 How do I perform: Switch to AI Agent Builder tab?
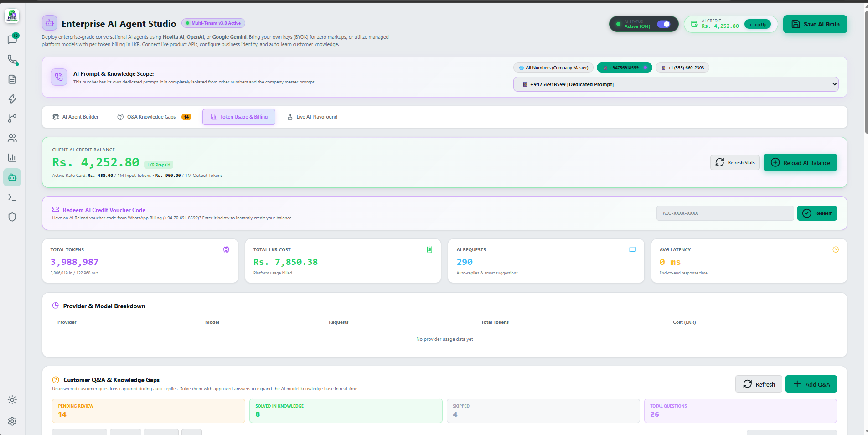tap(76, 117)
